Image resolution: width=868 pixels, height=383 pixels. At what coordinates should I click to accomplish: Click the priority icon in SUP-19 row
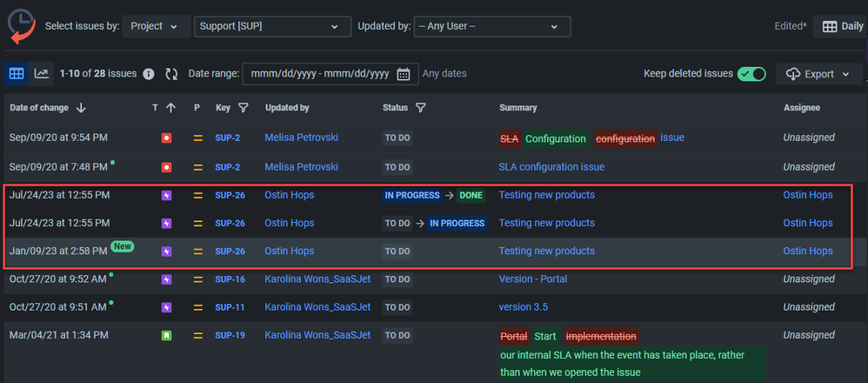click(197, 335)
